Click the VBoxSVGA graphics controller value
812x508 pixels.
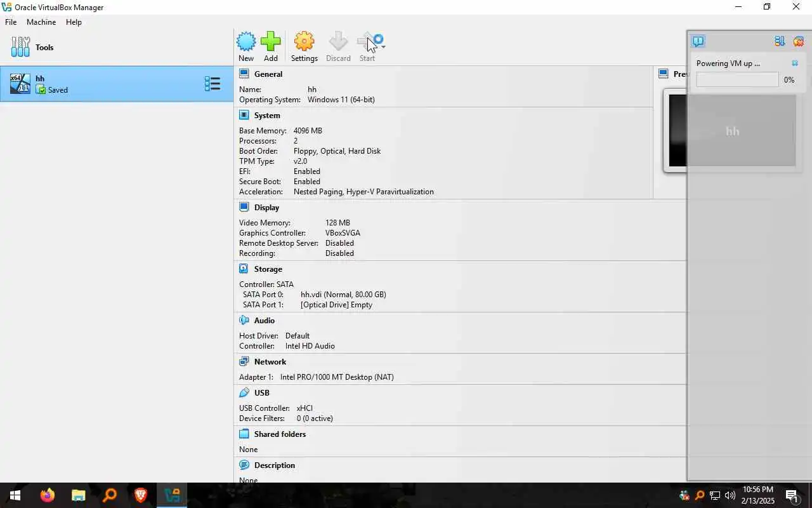pos(343,233)
